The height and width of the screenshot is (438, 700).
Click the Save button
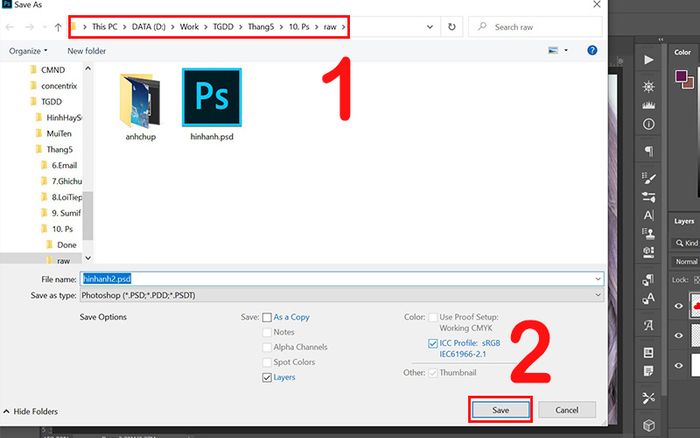[500, 410]
